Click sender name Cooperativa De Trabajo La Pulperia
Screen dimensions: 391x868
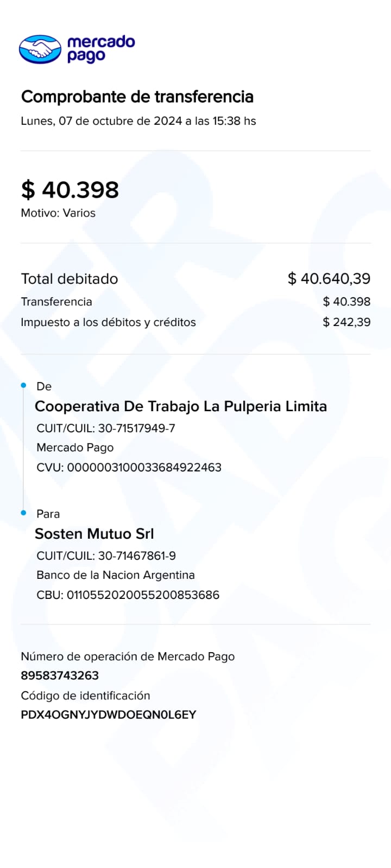click(x=180, y=406)
